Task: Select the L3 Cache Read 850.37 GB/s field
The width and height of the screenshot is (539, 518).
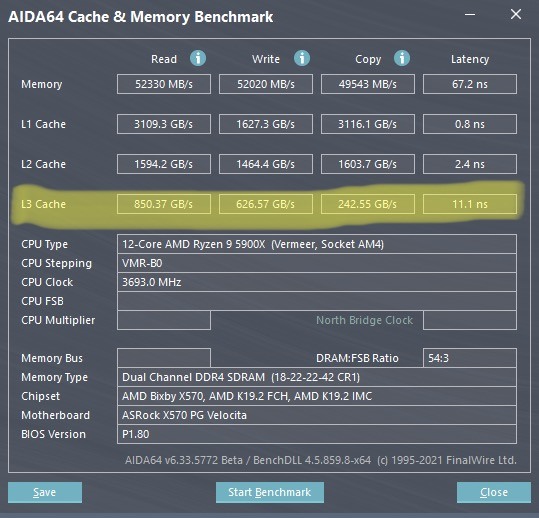Action: tap(164, 204)
